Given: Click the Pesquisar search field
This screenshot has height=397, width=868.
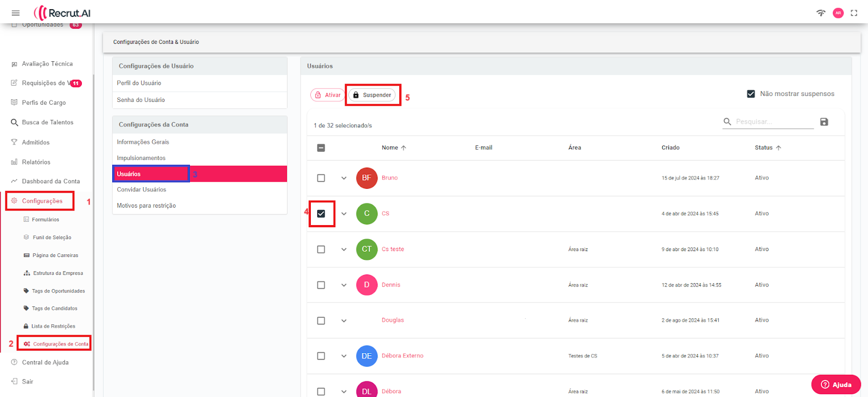Looking at the screenshot, I should [x=773, y=122].
